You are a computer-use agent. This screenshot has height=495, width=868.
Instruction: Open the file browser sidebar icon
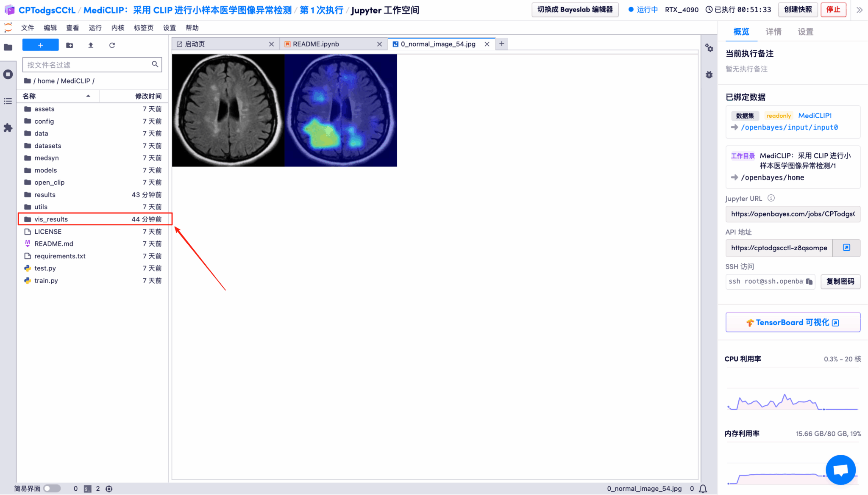point(8,47)
